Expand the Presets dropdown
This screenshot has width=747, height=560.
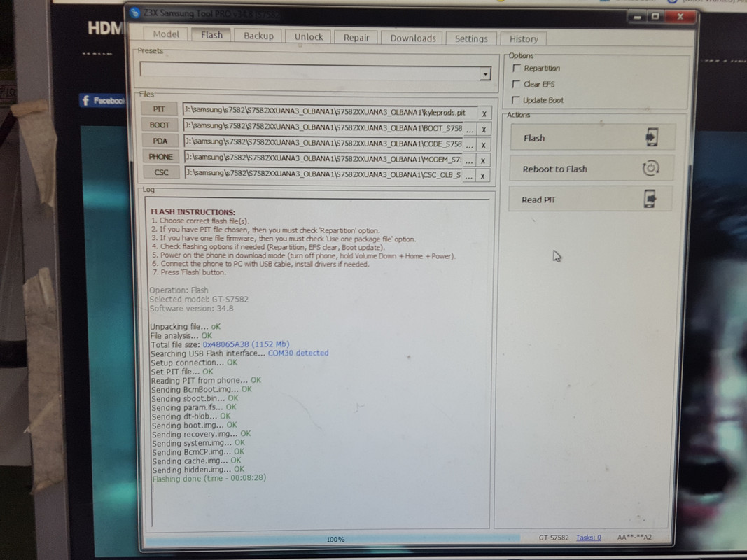pyautogui.click(x=485, y=73)
